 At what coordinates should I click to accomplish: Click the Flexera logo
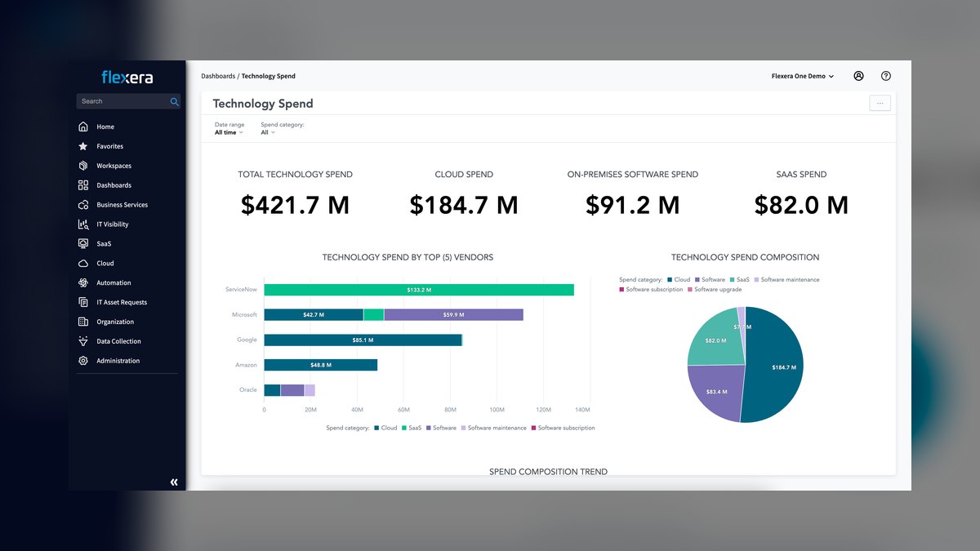click(x=127, y=78)
